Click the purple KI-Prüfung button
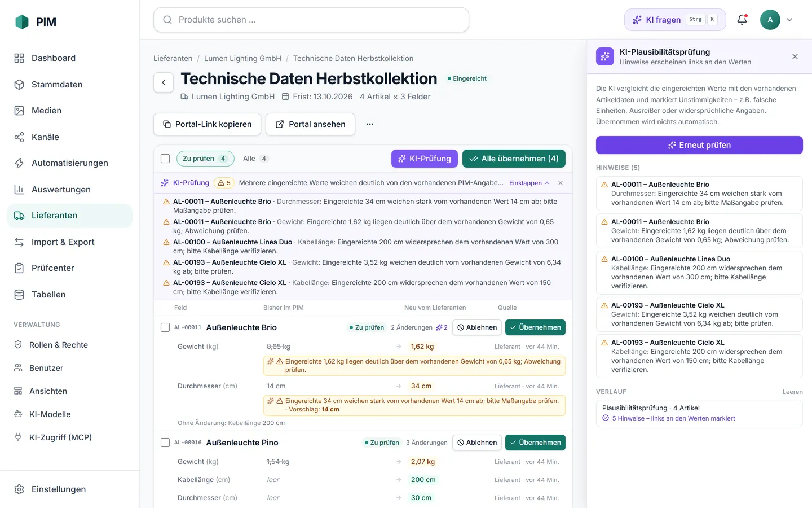This screenshot has height=508, width=812. [425, 159]
